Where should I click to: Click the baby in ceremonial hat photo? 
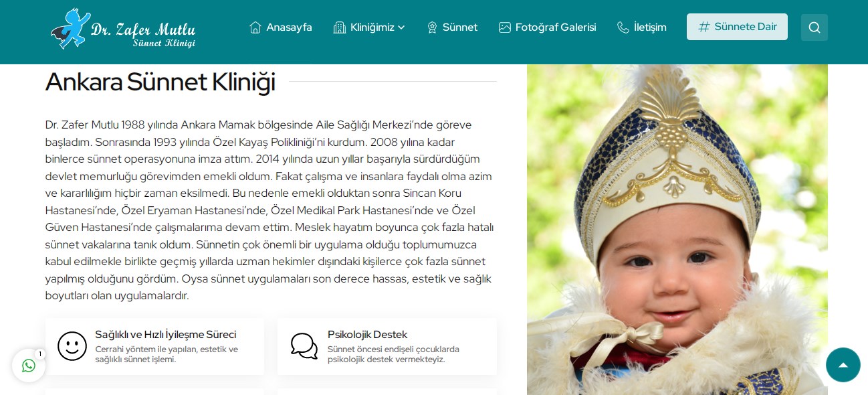(677, 230)
